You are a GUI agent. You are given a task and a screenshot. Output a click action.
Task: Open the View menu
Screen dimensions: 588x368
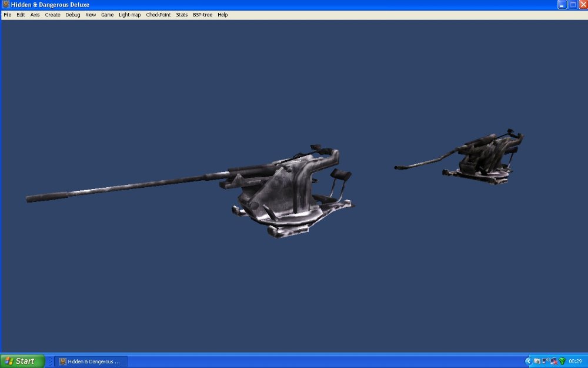[x=91, y=15]
